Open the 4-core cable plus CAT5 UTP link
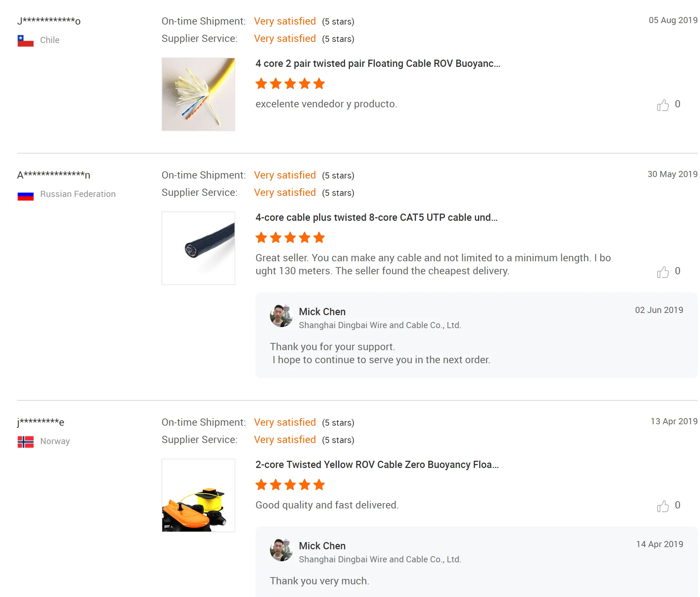Image resolution: width=700 pixels, height=597 pixels. coord(376,218)
